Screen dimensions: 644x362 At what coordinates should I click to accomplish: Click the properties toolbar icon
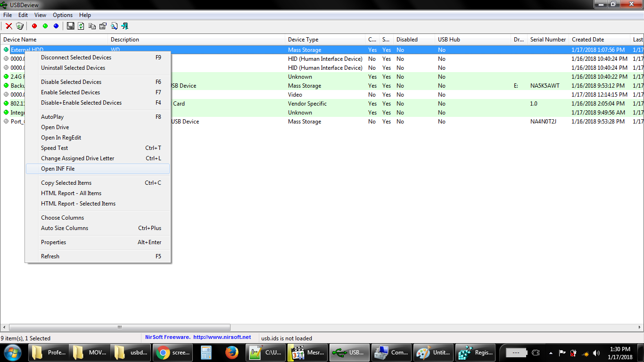click(103, 26)
